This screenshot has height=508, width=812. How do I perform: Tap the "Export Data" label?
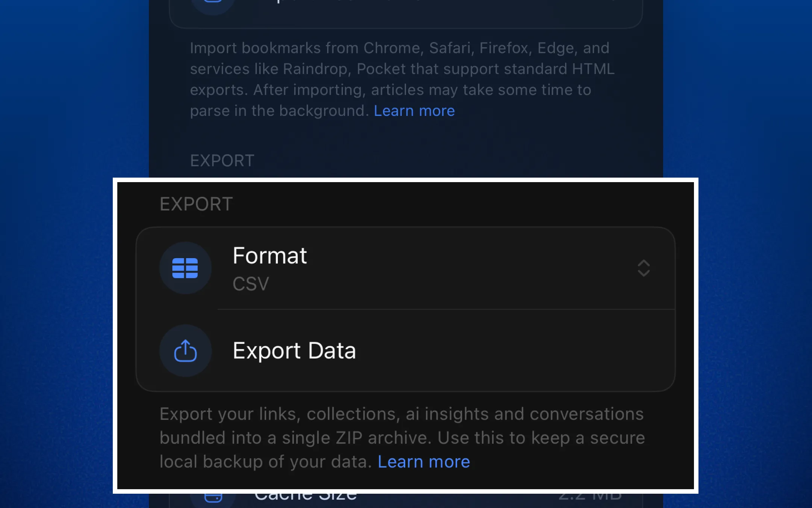click(x=294, y=351)
